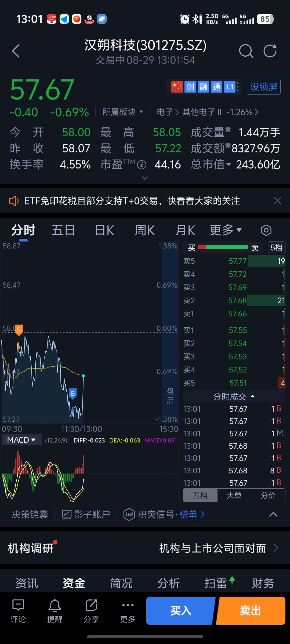Screen dimensions: 290x644
Task: Collapse the tools row with up chevron
Action: pos(273,514)
